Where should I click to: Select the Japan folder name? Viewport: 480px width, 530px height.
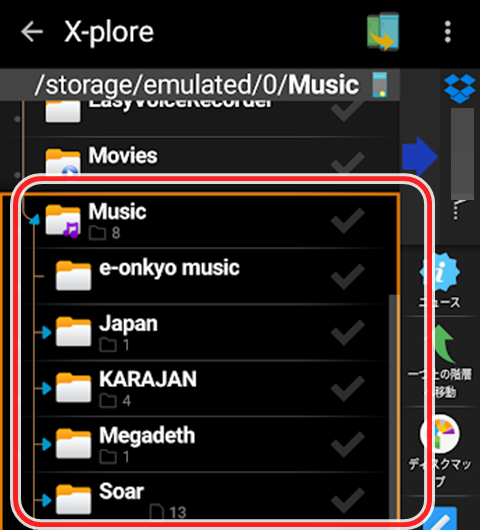[x=128, y=324]
